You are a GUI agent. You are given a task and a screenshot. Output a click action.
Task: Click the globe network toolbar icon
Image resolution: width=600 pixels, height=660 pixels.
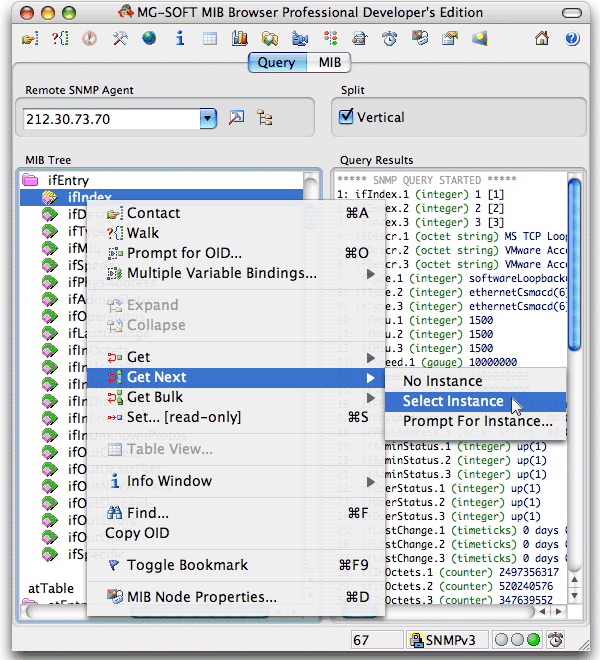point(149,38)
